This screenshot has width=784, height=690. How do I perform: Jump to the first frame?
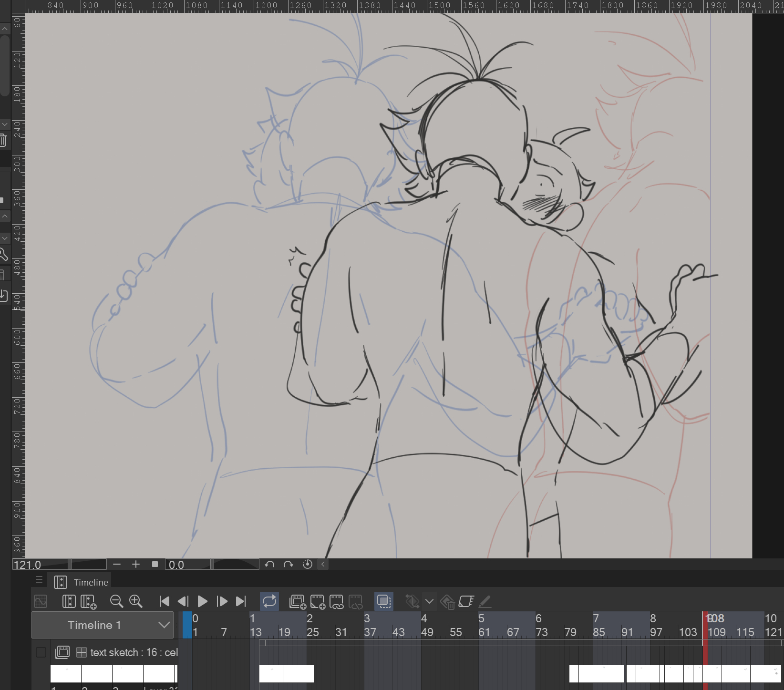point(164,601)
